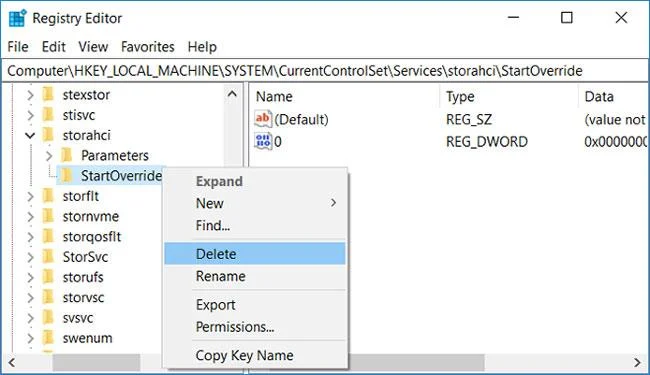The image size is (650, 375).
Task: Expand the stexstor key
Action: [x=30, y=95]
